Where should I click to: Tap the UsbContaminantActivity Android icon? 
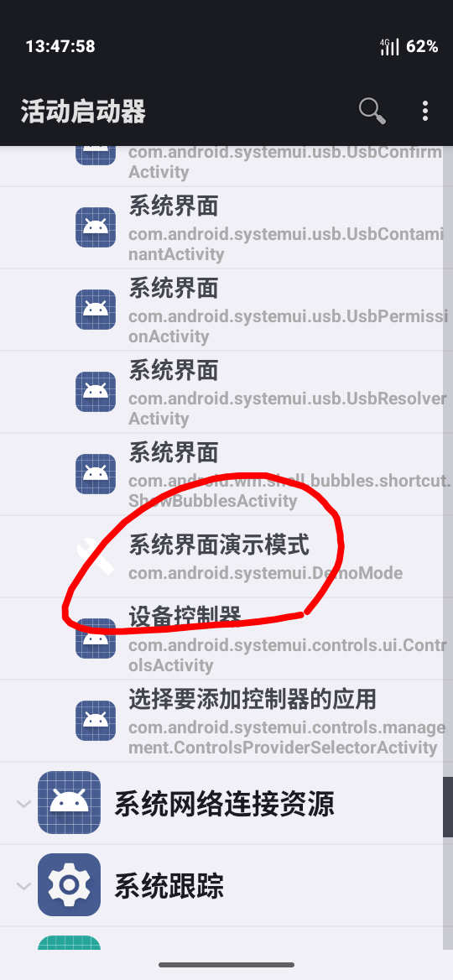pos(96,227)
